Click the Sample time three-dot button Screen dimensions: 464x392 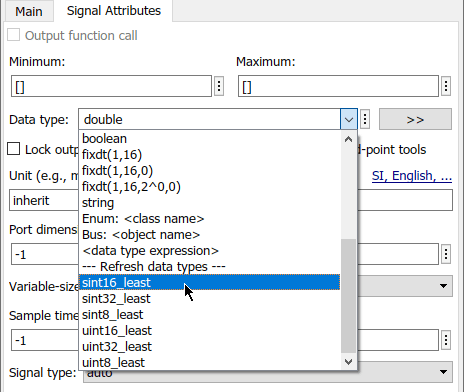point(446,340)
